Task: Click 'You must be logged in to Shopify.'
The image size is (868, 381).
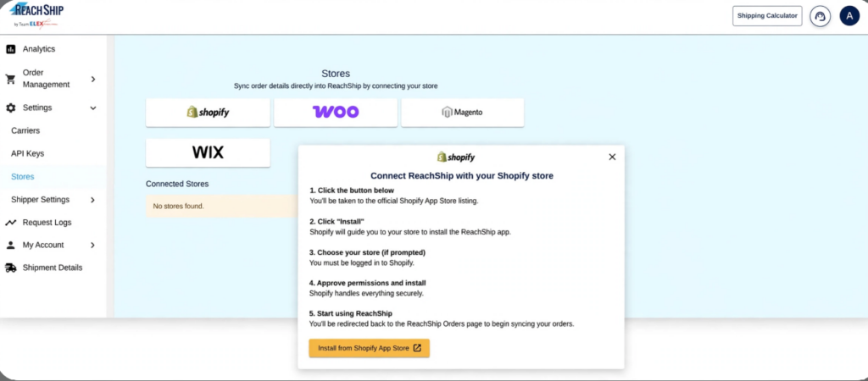Action: [361, 262]
